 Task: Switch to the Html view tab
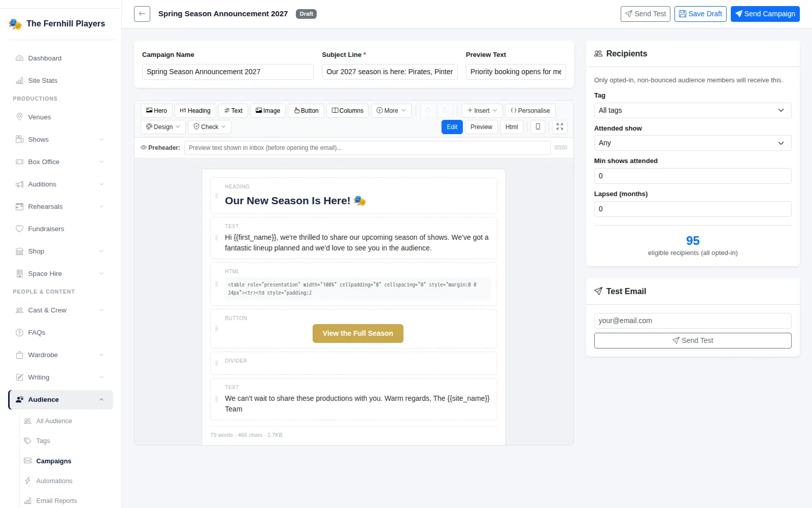tap(512, 127)
